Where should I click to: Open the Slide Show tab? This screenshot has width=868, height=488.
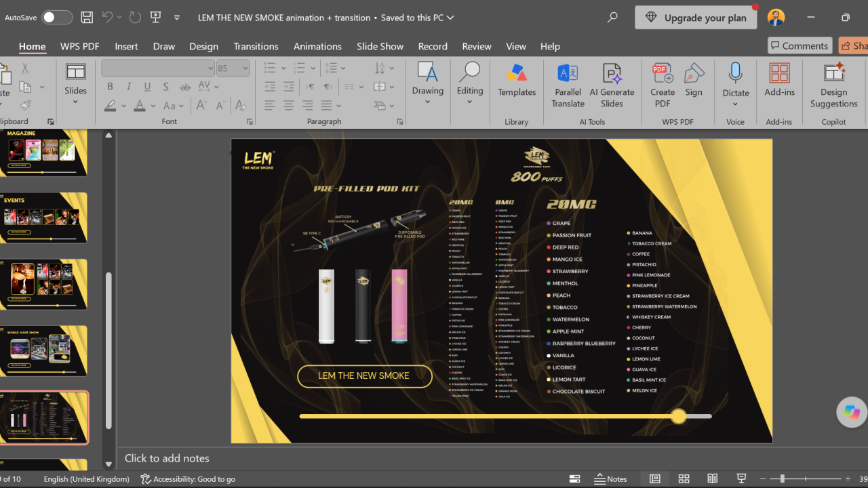tap(380, 46)
